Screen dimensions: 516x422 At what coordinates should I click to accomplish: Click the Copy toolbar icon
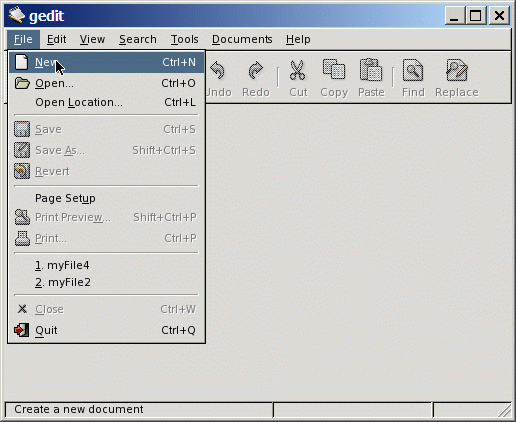(x=334, y=70)
